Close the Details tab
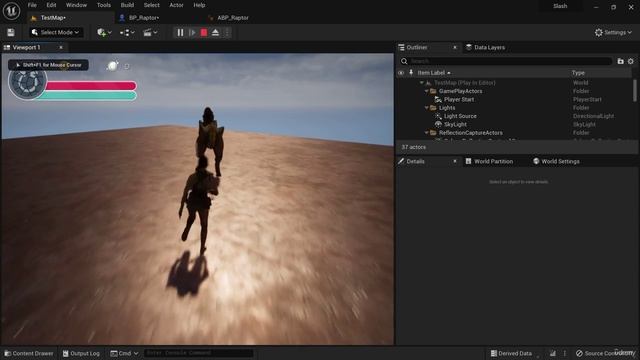This screenshot has height=360, width=640. coord(455,161)
